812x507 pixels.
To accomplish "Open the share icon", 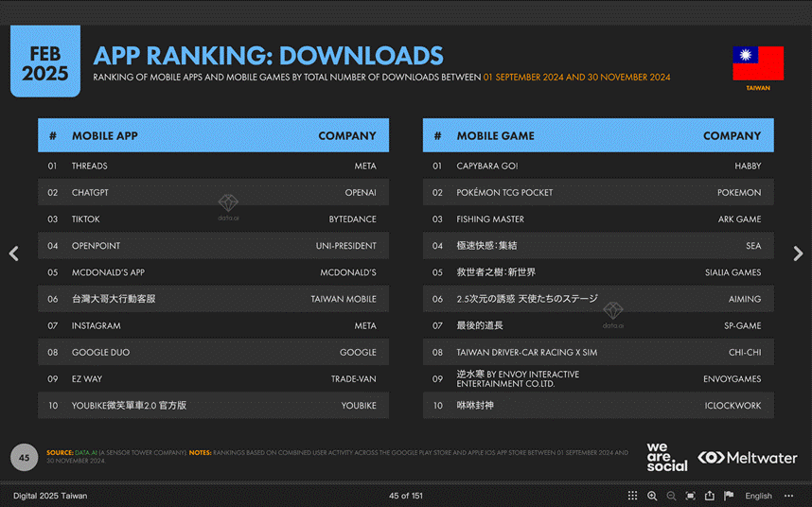I will pos(710,496).
